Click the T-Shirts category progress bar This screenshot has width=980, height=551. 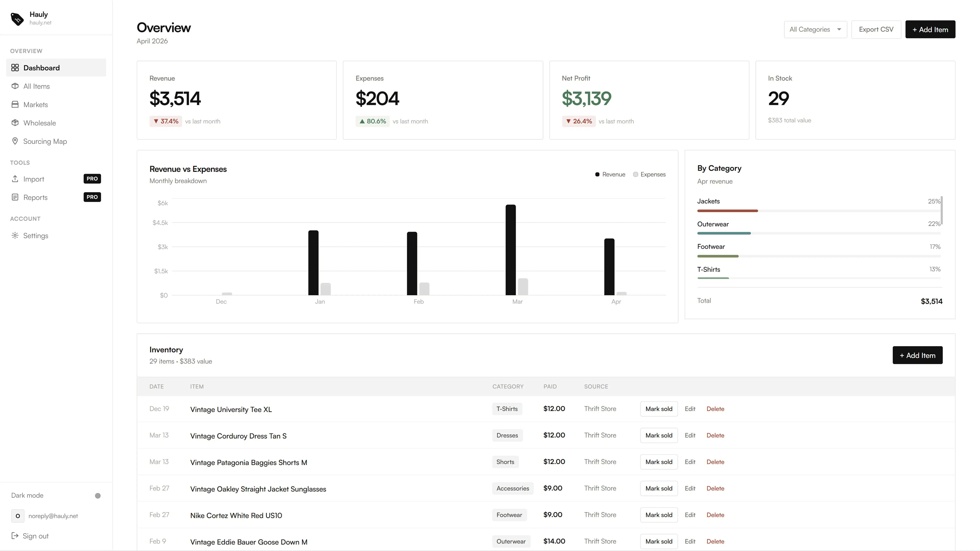tap(819, 278)
